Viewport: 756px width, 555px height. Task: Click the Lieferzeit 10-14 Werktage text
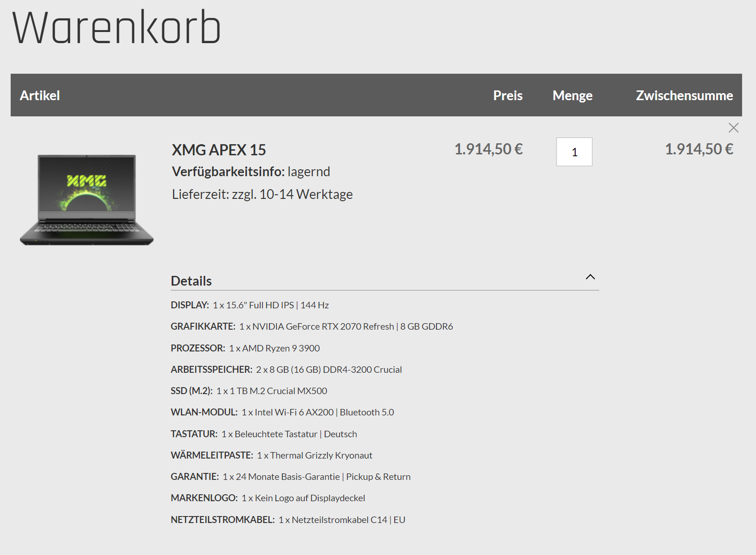click(x=263, y=194)
